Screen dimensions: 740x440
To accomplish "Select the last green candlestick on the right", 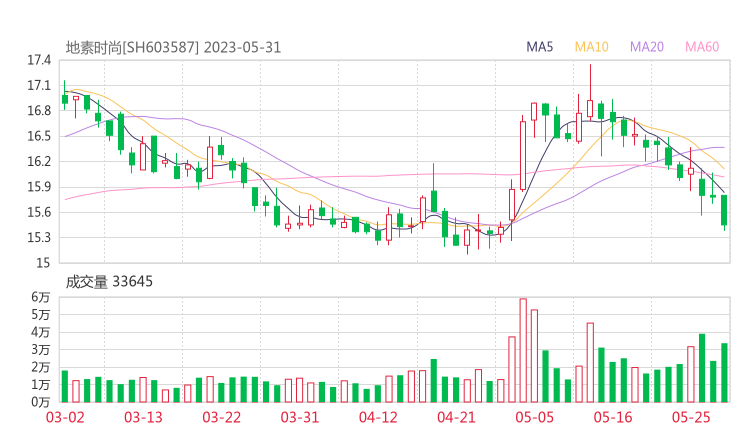I will coord(724,210).
